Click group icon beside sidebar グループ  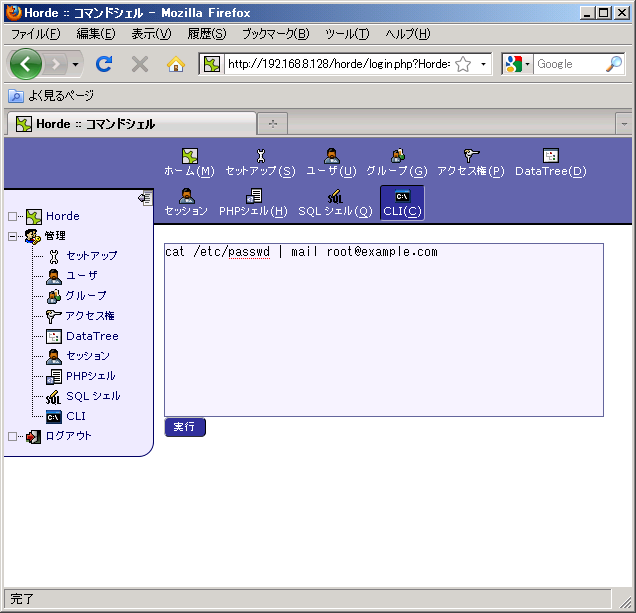(x=54, y=296)
